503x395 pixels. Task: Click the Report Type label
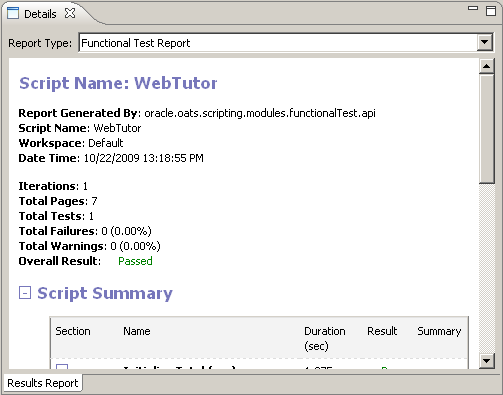click(x=40, y=43)
